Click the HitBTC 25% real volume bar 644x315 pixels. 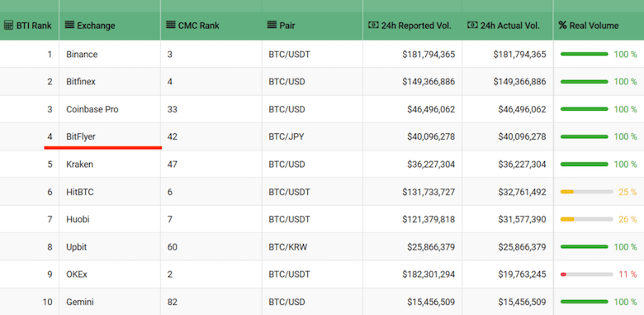tap(586, 192)
